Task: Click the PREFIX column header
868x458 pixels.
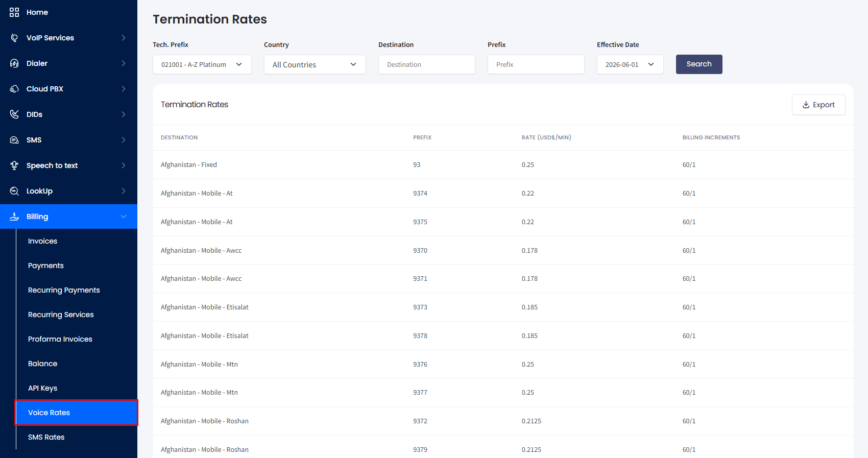Action: click(422, 138)
